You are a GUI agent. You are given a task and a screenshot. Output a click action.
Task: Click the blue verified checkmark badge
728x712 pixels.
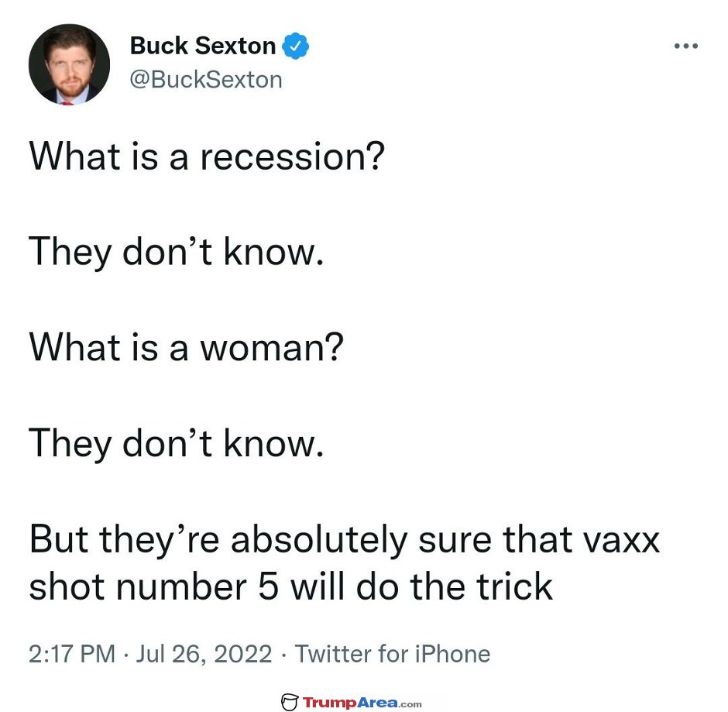pos(295,46)
